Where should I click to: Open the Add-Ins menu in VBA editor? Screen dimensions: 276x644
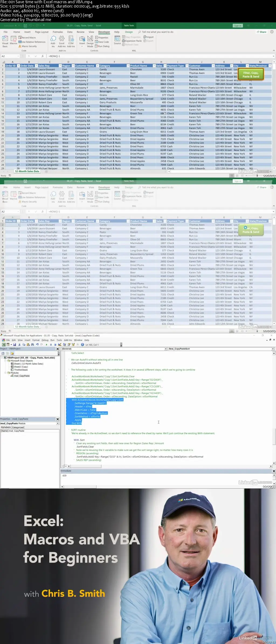coord(68,340)
